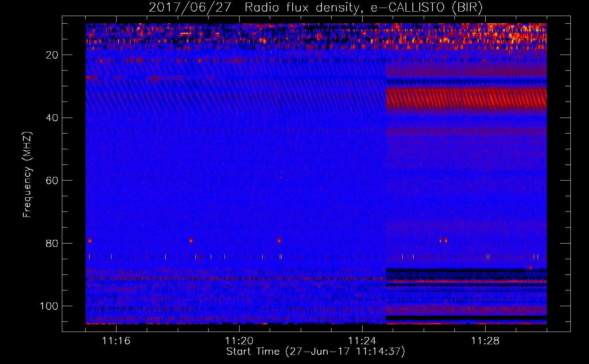The width and height of the screenshot is (589, 364).
Task: Click the '60' frequency tick label
Action: [x=52, y=181]
